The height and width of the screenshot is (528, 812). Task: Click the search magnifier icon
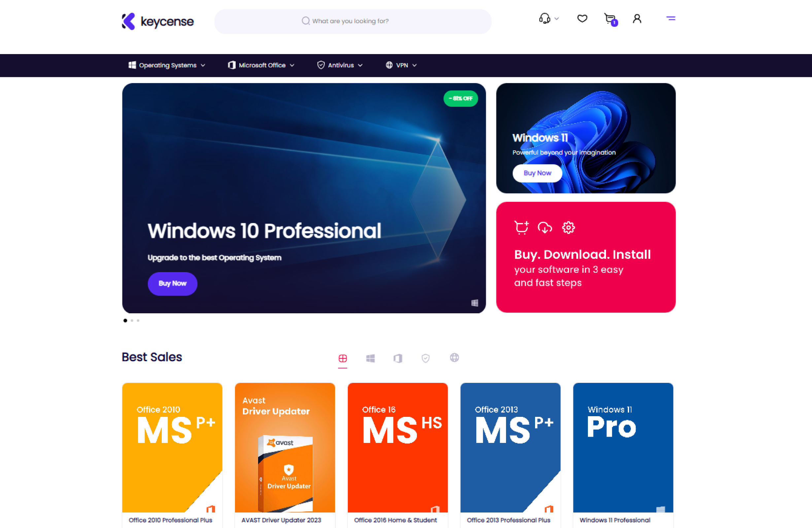(x=306, y=21)
